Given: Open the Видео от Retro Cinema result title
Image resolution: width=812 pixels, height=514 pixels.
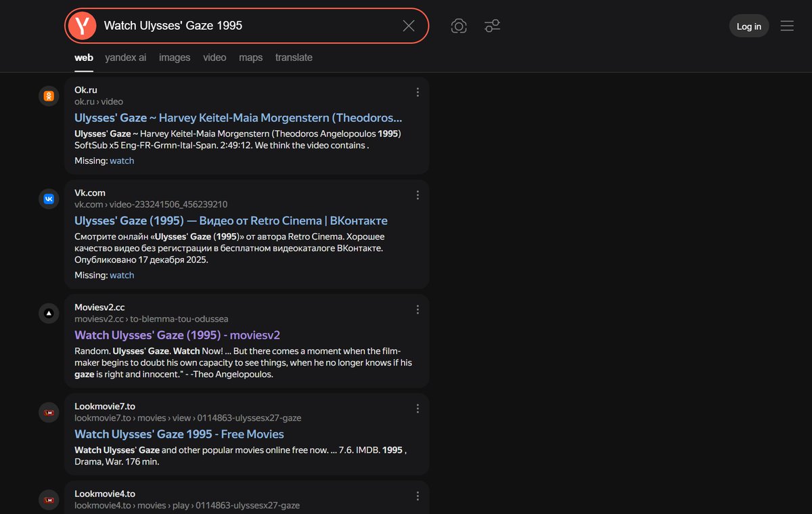Looking at the screenshot, I should 231,221.
